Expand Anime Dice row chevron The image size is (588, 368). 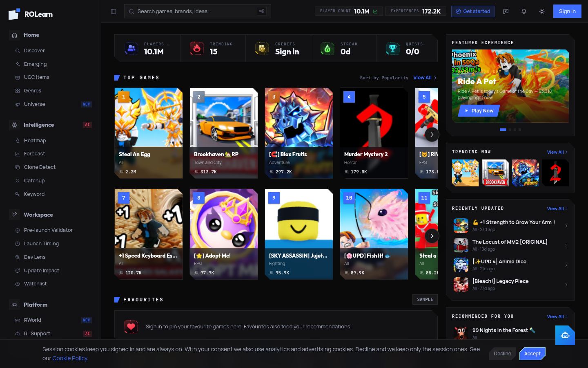point(566,265)
